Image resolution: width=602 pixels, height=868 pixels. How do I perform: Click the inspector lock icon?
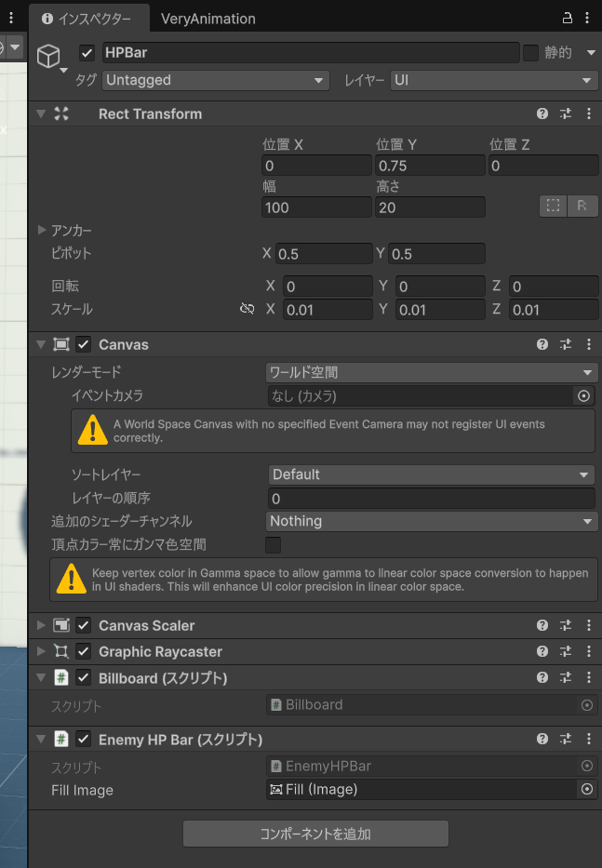568,18
